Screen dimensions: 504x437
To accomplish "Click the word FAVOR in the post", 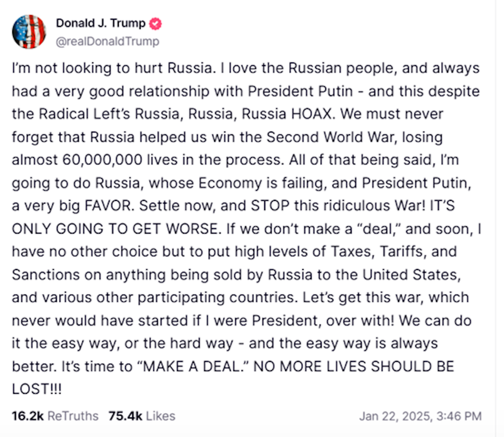I will coord(108,206).
